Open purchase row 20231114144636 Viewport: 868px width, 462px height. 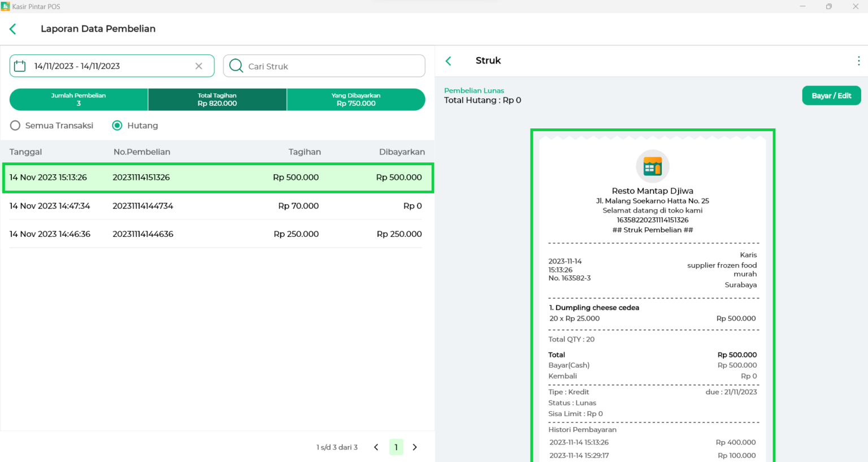216,234
